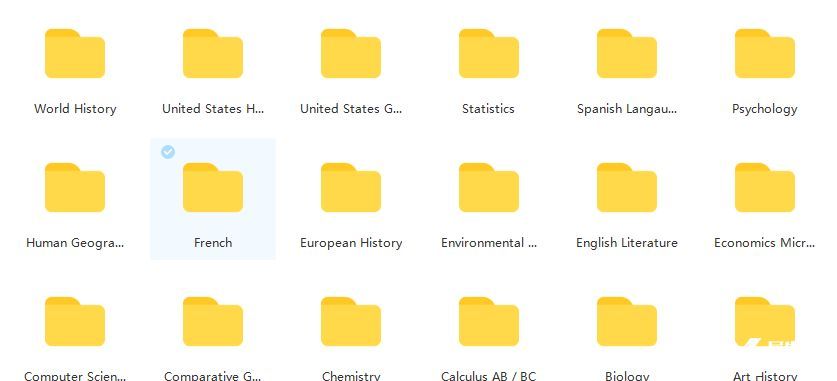Open the United States H... folder icon
Screen dimensions: 837x381
[x=213, y=53]
